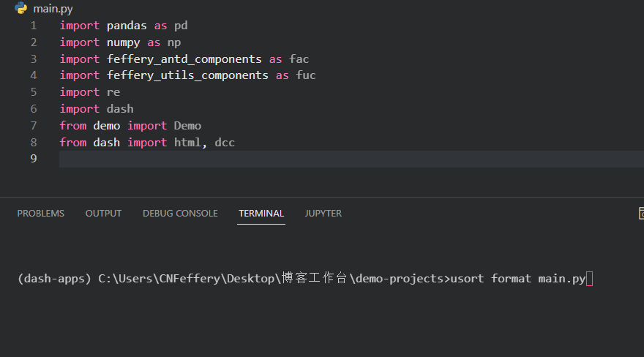Click the Python file icon beside main.py
Image resolution: width=644 pixels, height=357 pixels.
click(20, 8)
